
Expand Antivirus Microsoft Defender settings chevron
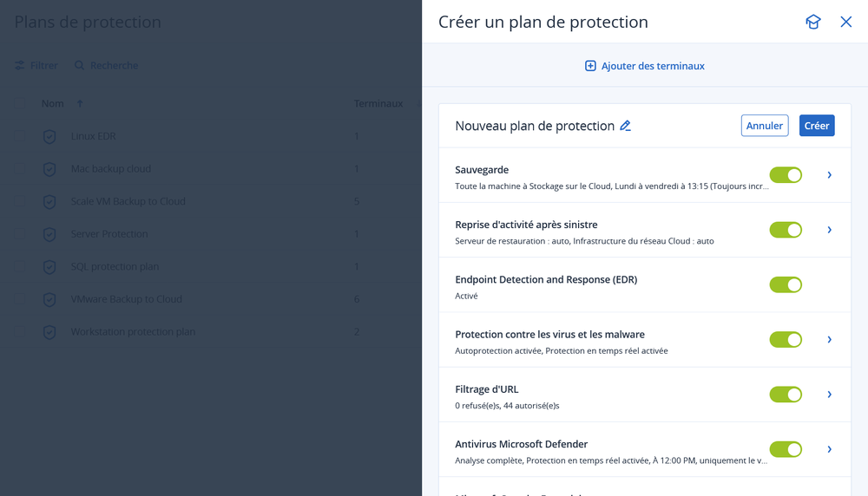(829, 449)
